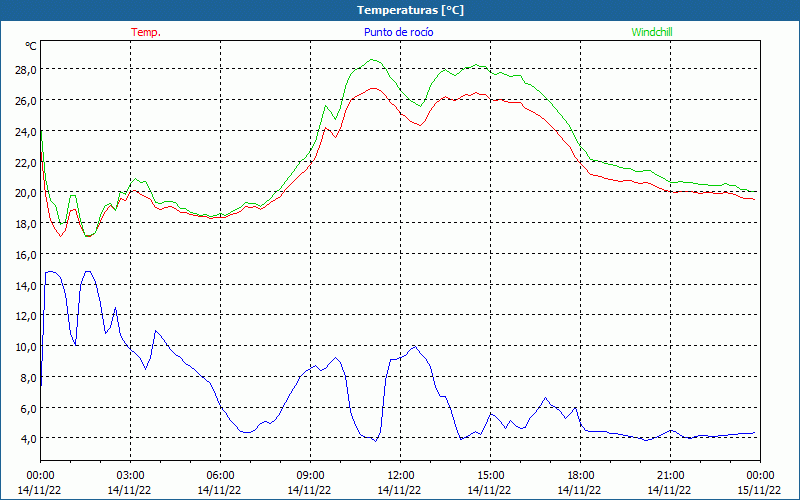Click the '15:00' time axis label

tap(490, 476)
